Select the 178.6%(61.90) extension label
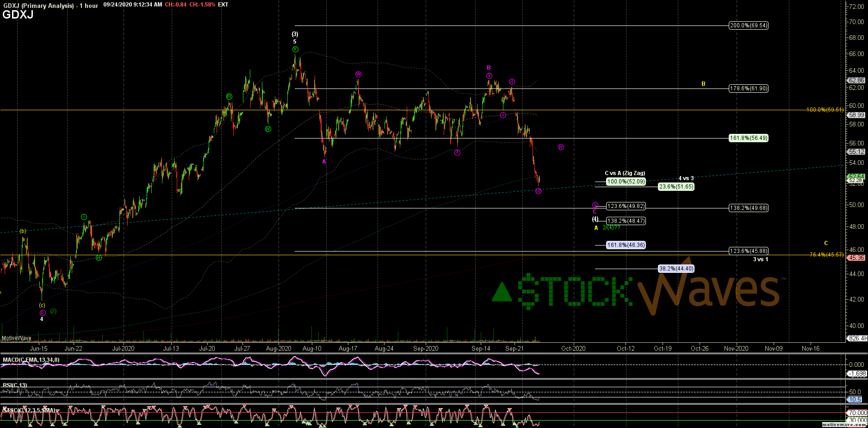 (748, 88)
